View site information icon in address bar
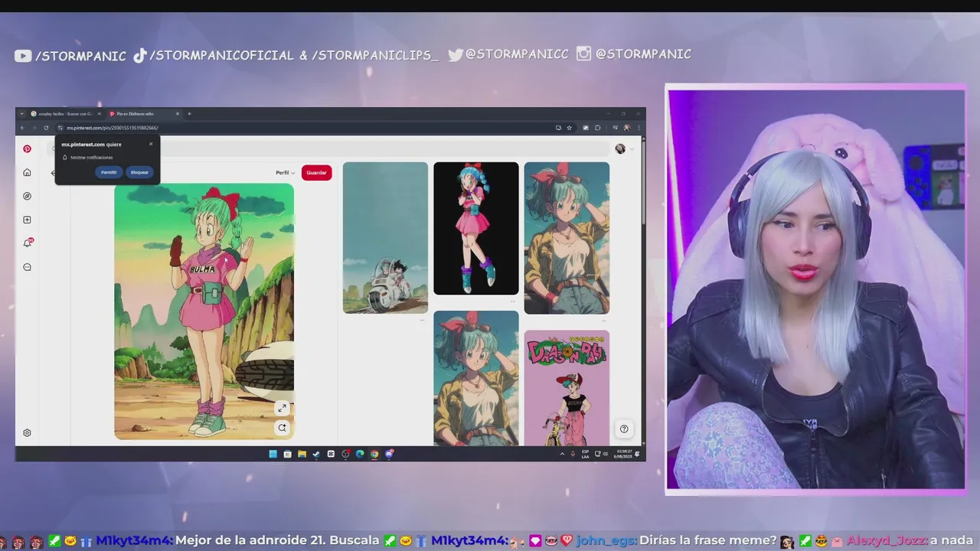The height and width of the screenshot is (551, 980). [x=60, y=128]
